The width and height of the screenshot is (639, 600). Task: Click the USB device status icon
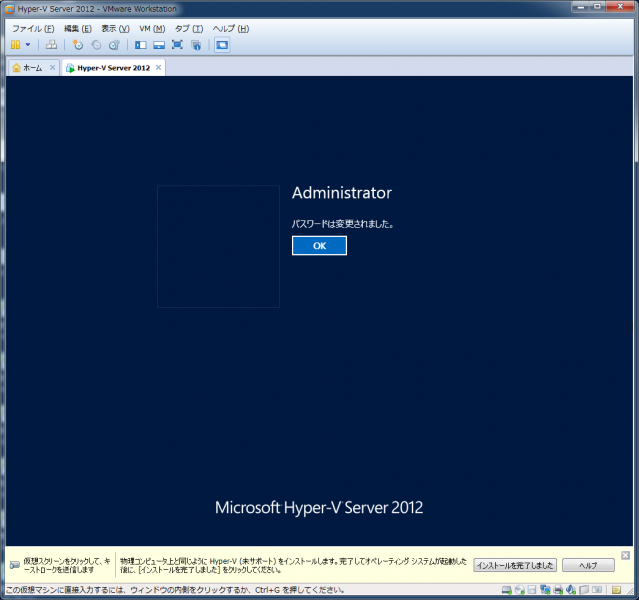(x=584, y=590)
